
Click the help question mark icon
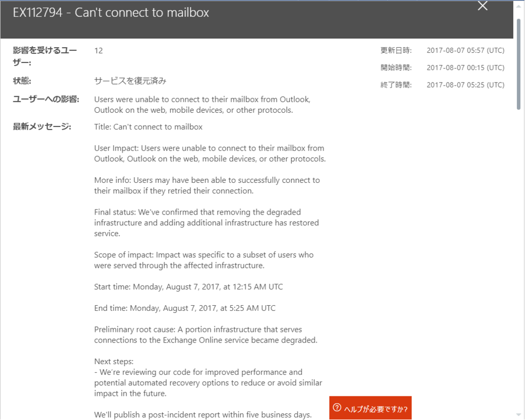(337, 407)
